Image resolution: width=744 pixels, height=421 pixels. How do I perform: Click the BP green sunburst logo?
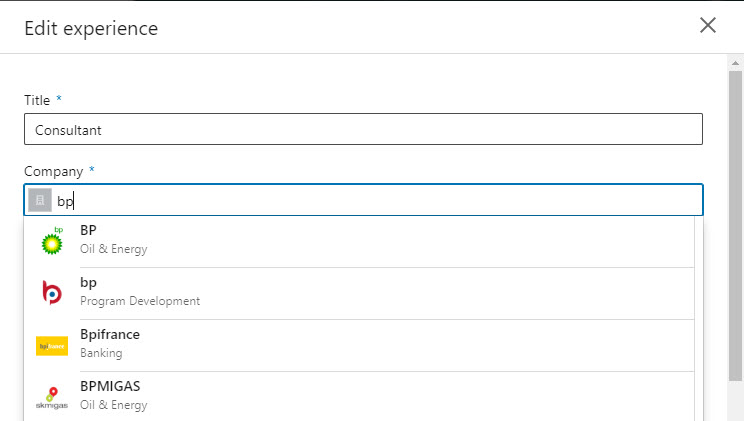tap(52, 241)
